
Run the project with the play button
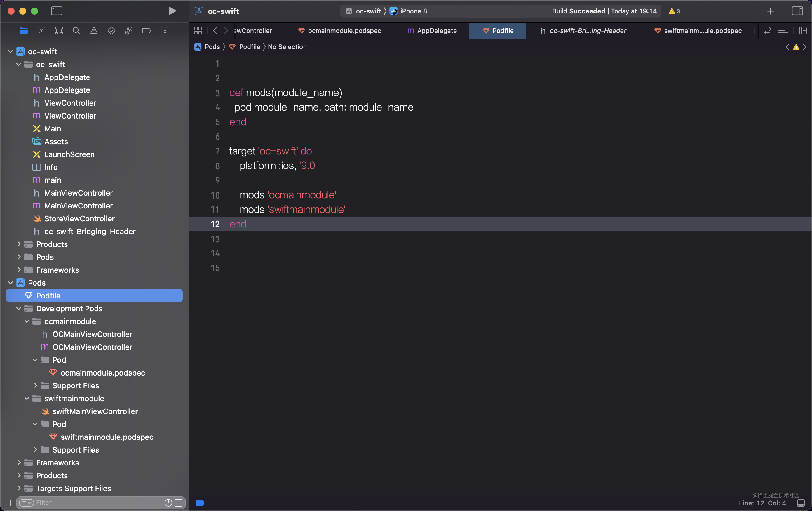(172, 11)
